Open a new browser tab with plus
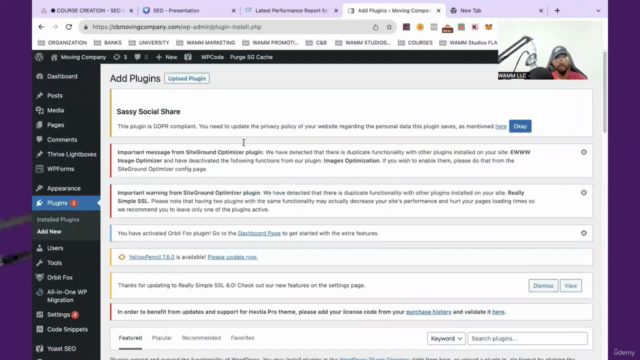640x360 pixels. point(557,11)
